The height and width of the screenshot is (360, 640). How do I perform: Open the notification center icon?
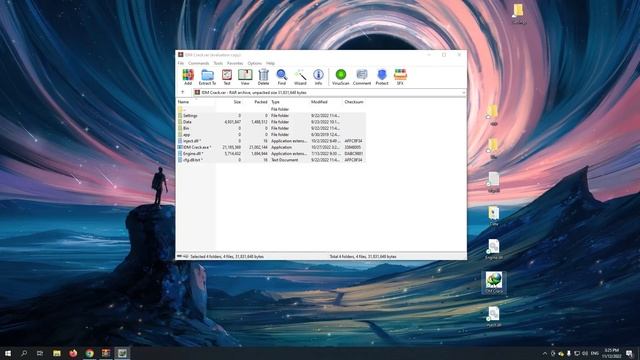(x=630, y=353)
